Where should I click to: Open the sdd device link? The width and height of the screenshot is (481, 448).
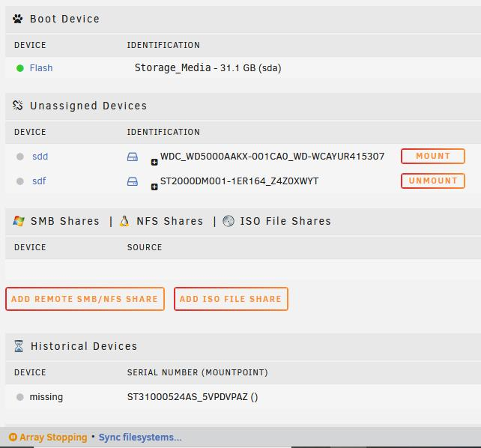click(40, 157)
